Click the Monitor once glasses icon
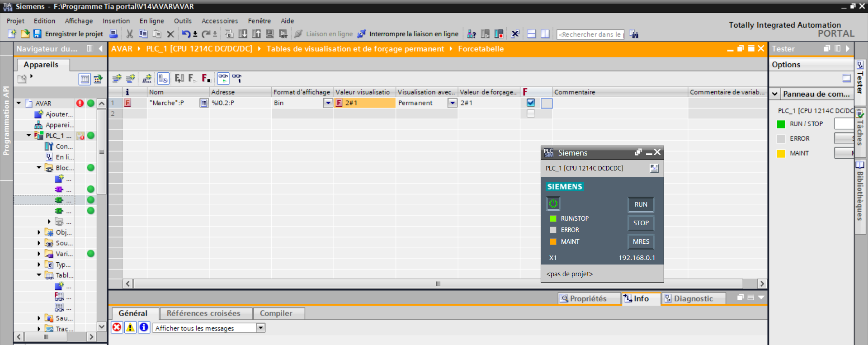Screen dimensions: 868x345 tap(237, 79)
